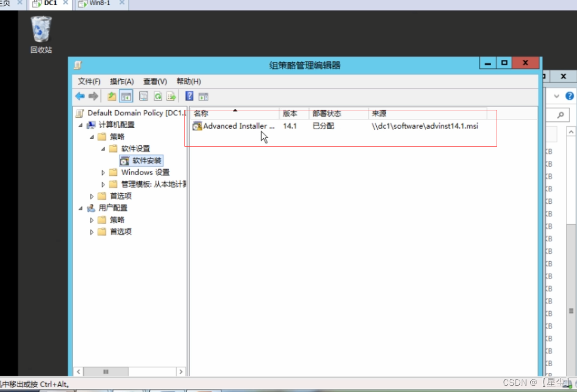Select the 软件设置 tree item

136,149
